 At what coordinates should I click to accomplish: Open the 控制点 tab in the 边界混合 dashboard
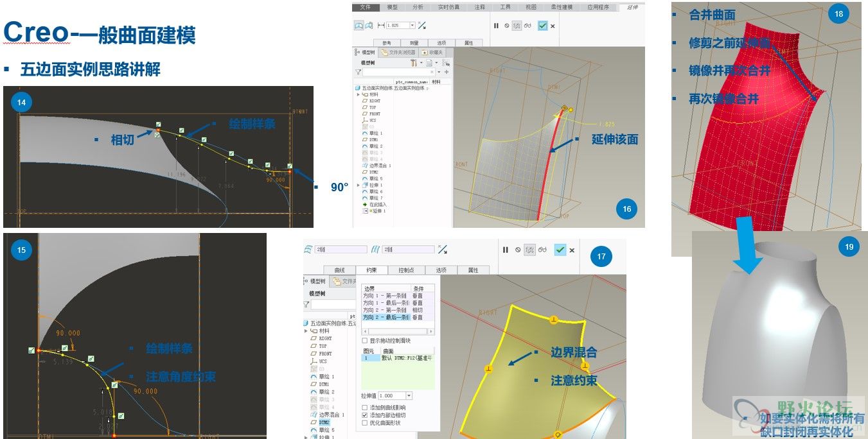click(x=406, y=270)
